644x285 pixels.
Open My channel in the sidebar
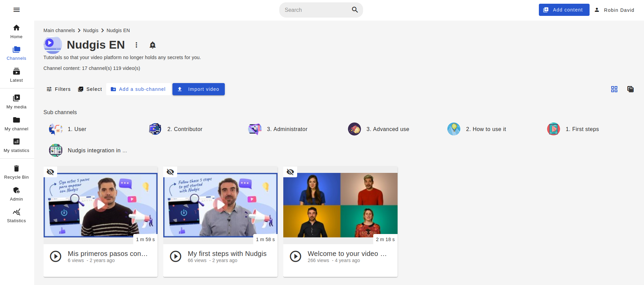[16, 124]
